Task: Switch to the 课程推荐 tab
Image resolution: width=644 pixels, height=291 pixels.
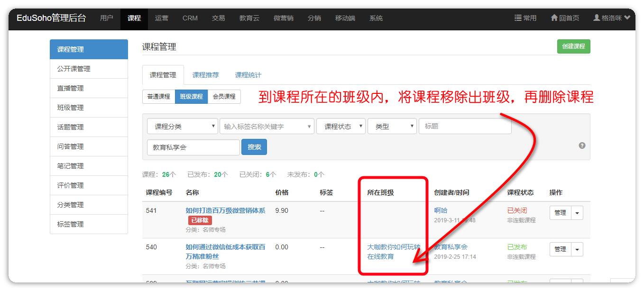Action: coord(205,75)
